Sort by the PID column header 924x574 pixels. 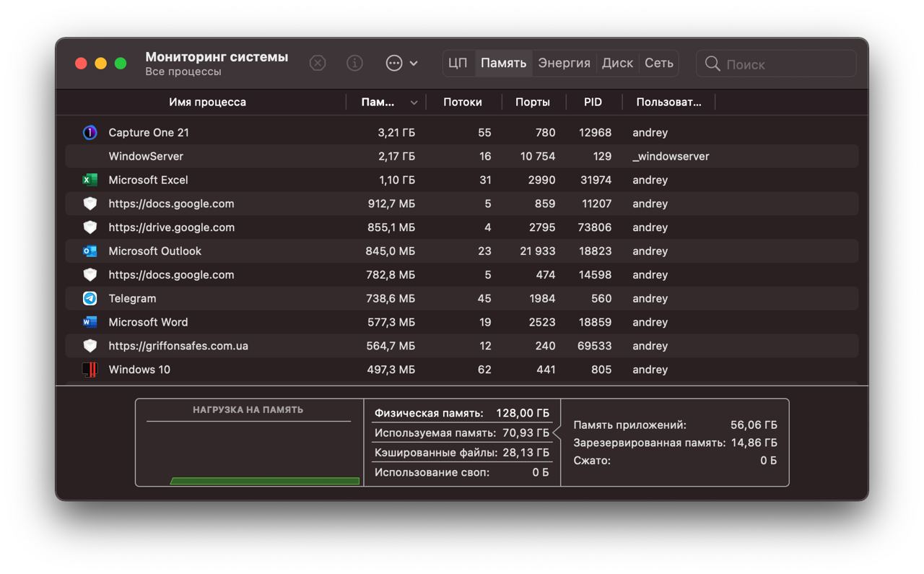click(593, 103)
